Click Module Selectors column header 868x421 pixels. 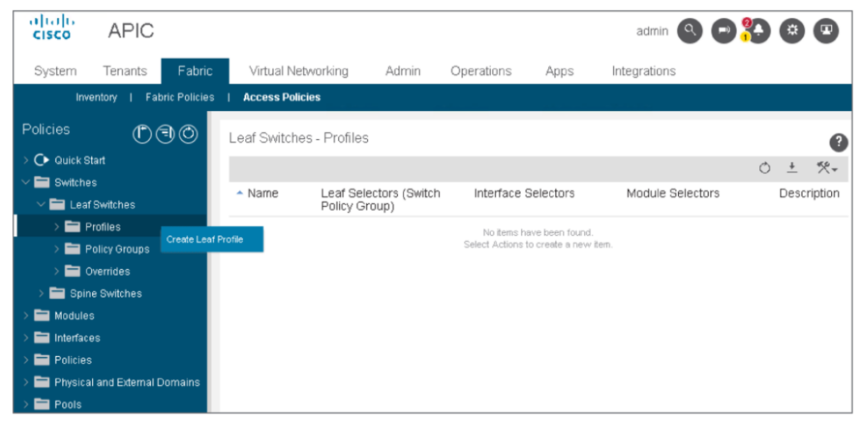point(673,193)
